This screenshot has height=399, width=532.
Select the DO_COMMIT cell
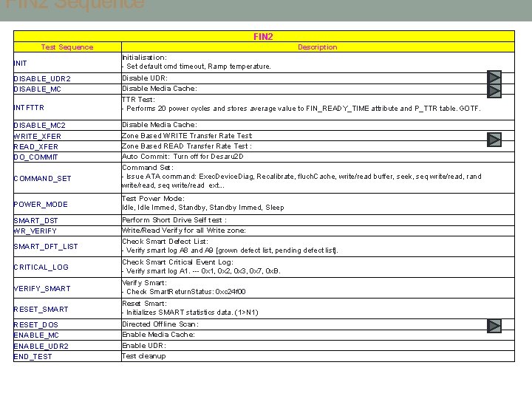pyautogui.click(x=67, y=157)
